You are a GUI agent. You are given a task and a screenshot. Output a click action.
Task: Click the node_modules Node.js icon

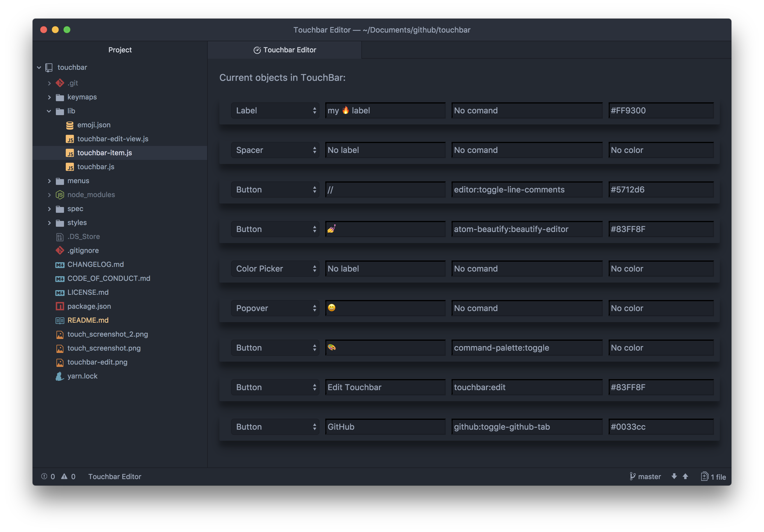pos(60,195)
